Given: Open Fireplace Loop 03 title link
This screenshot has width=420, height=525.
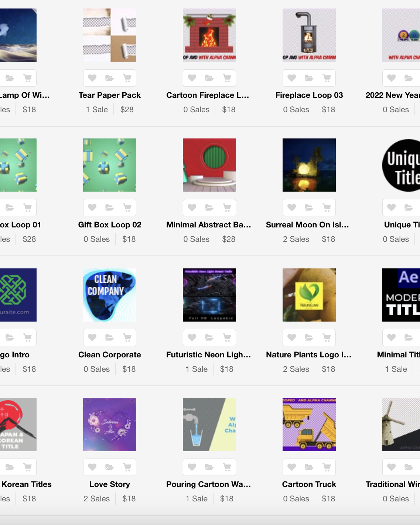Looking at the screenshot, I should [309, 95].
